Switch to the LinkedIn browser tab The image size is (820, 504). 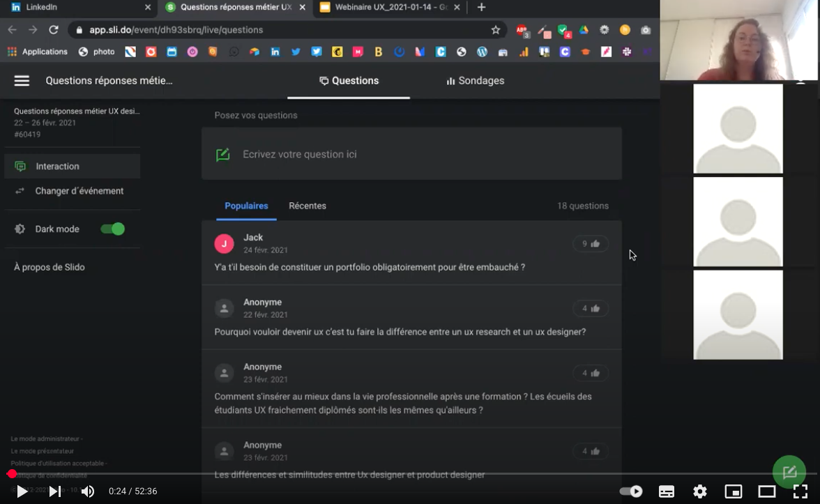pos(81,7)
